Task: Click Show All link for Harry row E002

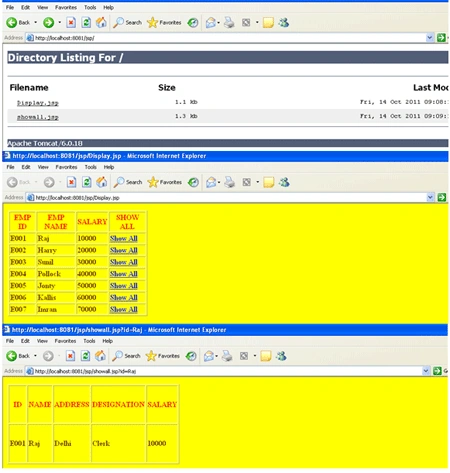Action: click(124, 250)
